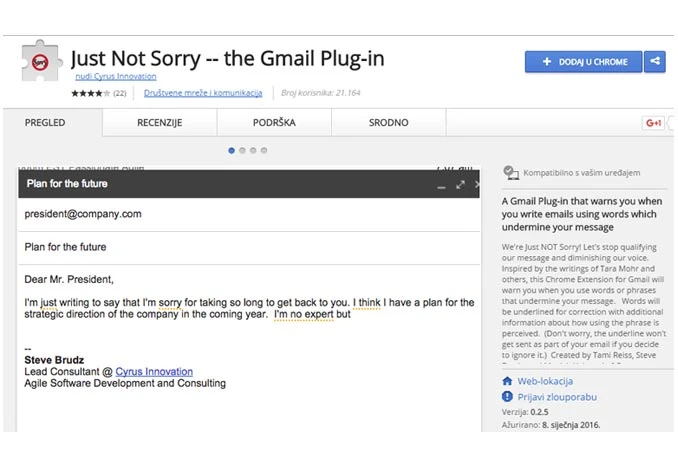Click the Just Not Sorry puzzle-piece extension icon

point(40,61)
